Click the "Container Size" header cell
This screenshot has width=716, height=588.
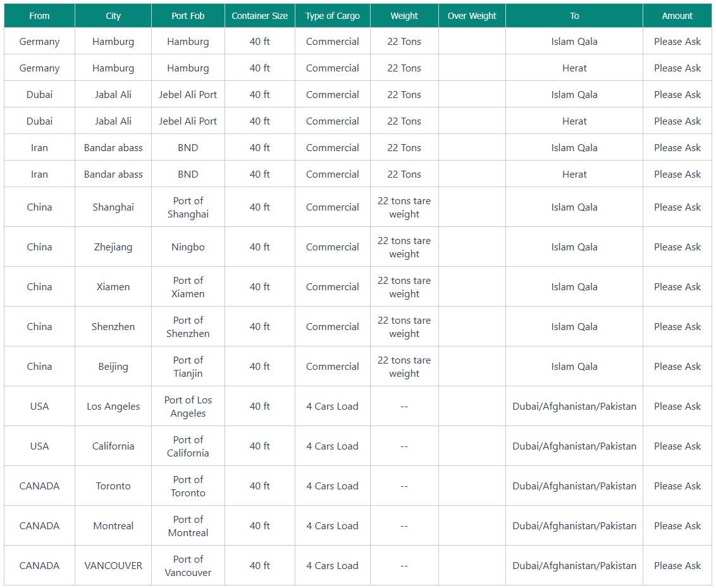coord(259,16)
